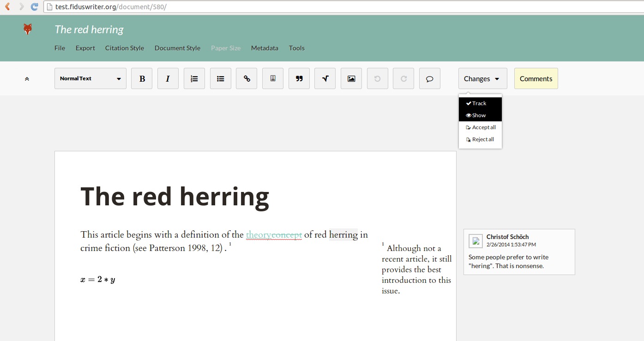Click the main heading 'The red herring'

point(175,196)
